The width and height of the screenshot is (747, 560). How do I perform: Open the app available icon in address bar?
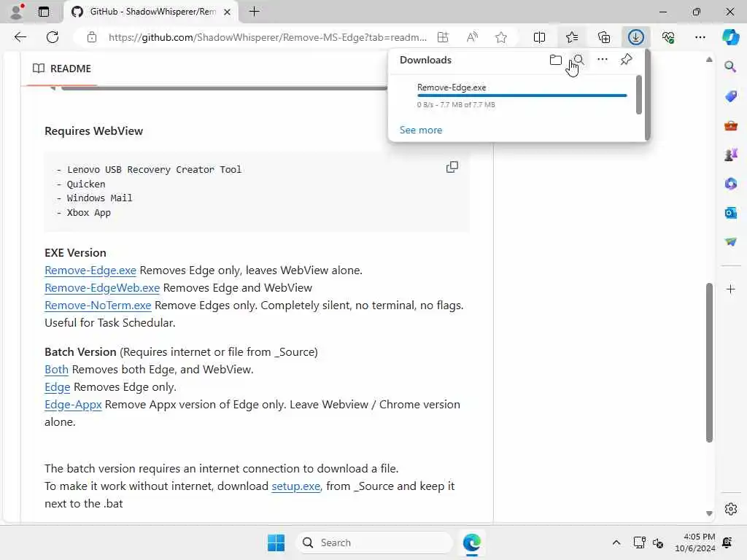(443, 37)
